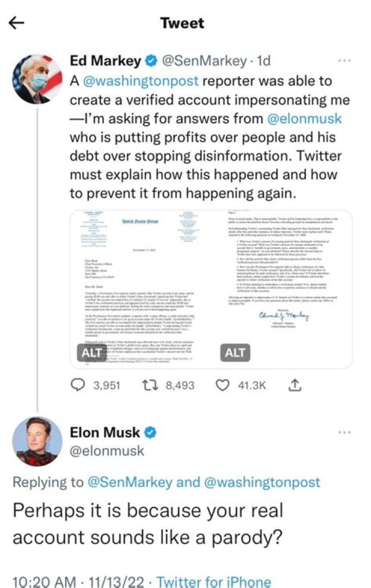Viewport: 371px width, 588px height.
Task: View alt text on the left letter image
Action: coord(92,353)
